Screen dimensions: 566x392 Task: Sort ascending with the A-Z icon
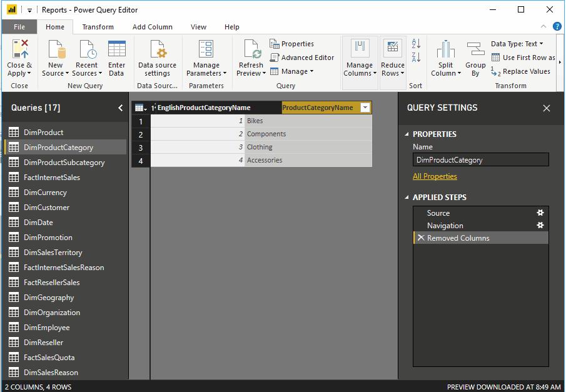[x=416, y=44]
